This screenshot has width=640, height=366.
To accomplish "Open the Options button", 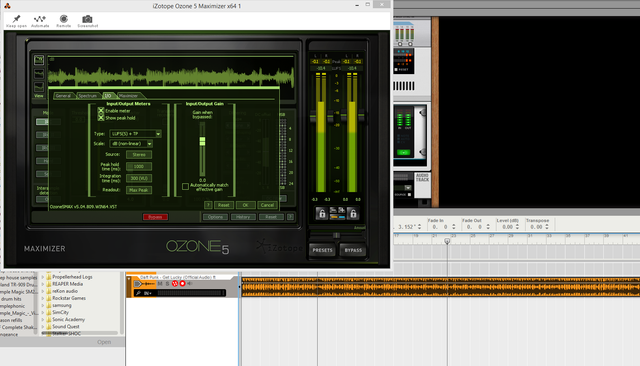I will tap(215, 217).
